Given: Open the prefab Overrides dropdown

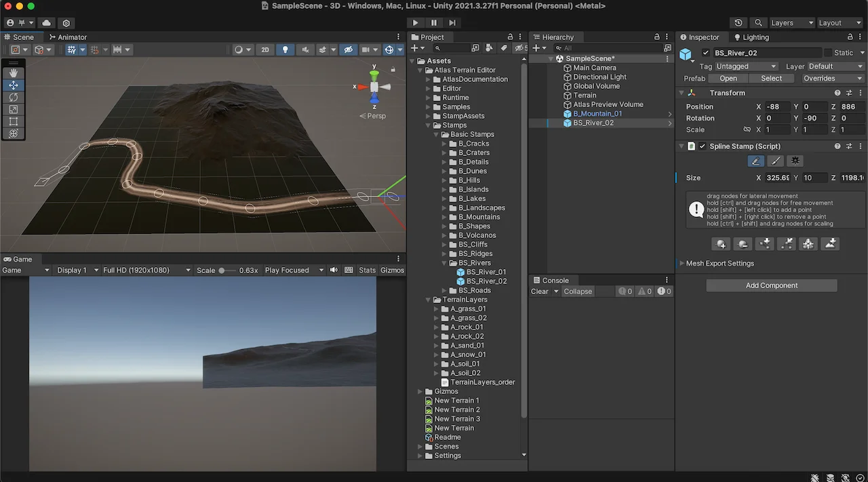Looking at the screenshot, I should coord(833,79).
